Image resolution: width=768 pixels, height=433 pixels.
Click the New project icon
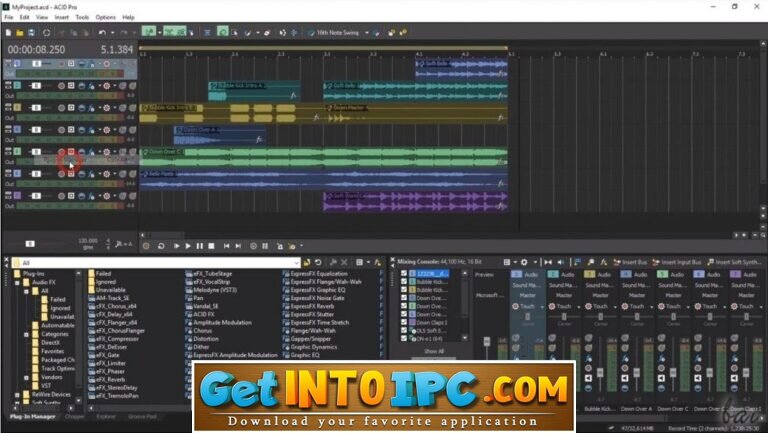coord(8,33)
